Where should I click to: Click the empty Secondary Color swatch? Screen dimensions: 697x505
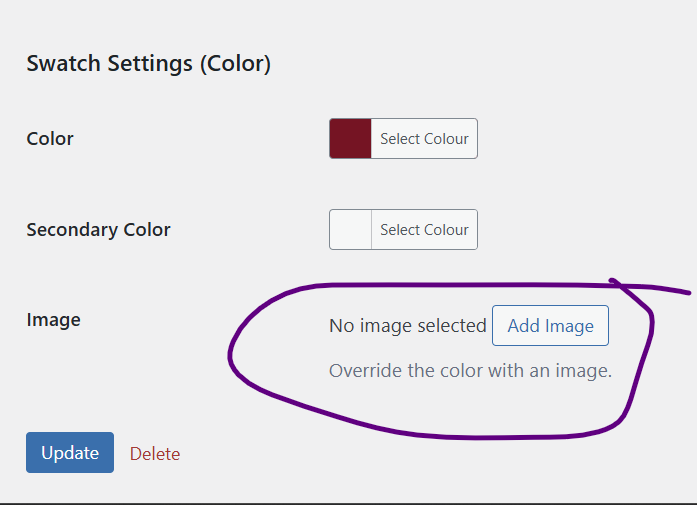click(350, 229)
